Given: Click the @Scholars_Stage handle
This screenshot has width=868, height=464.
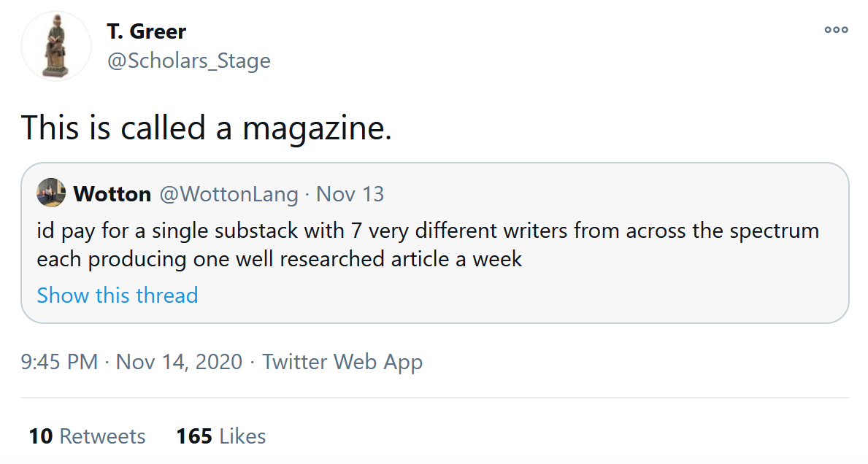Looking at the screenshot, I should coord(189,61).
